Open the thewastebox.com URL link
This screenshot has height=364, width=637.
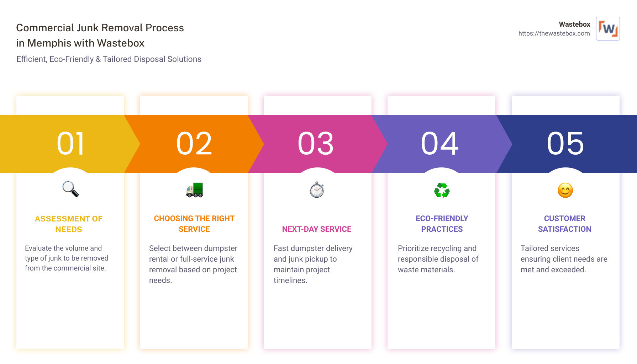point(554,33)
